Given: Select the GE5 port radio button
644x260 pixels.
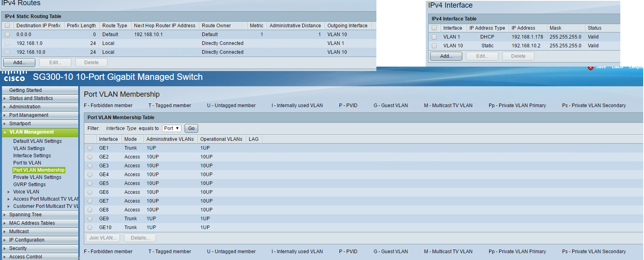Looking at the screenshot, I should click(x=90, y=183).
